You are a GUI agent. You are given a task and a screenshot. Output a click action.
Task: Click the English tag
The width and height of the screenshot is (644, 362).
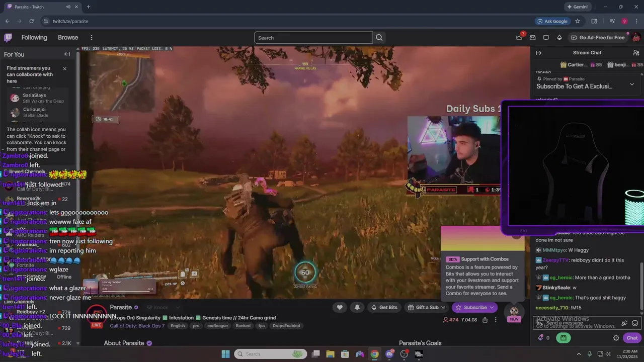tap(178, 326)
